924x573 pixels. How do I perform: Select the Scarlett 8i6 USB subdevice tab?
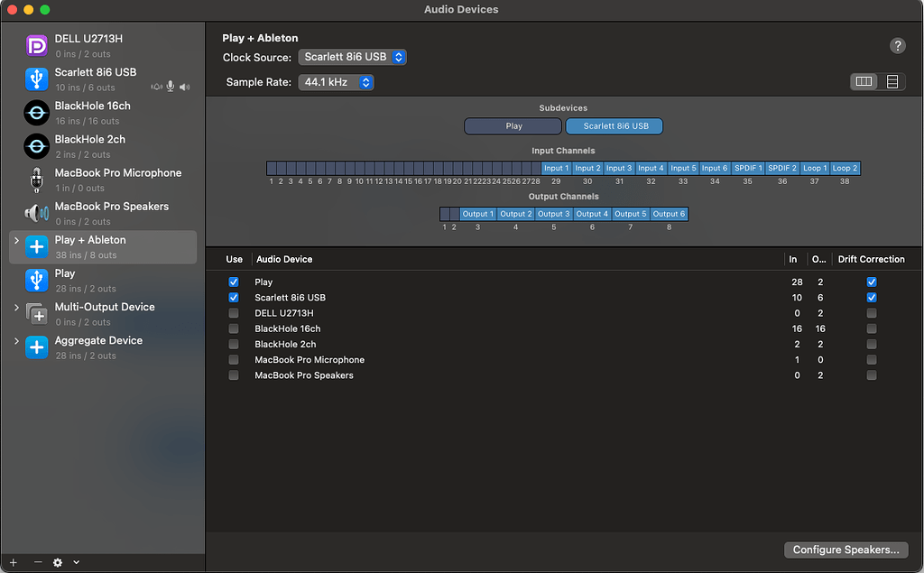point(614,126)
